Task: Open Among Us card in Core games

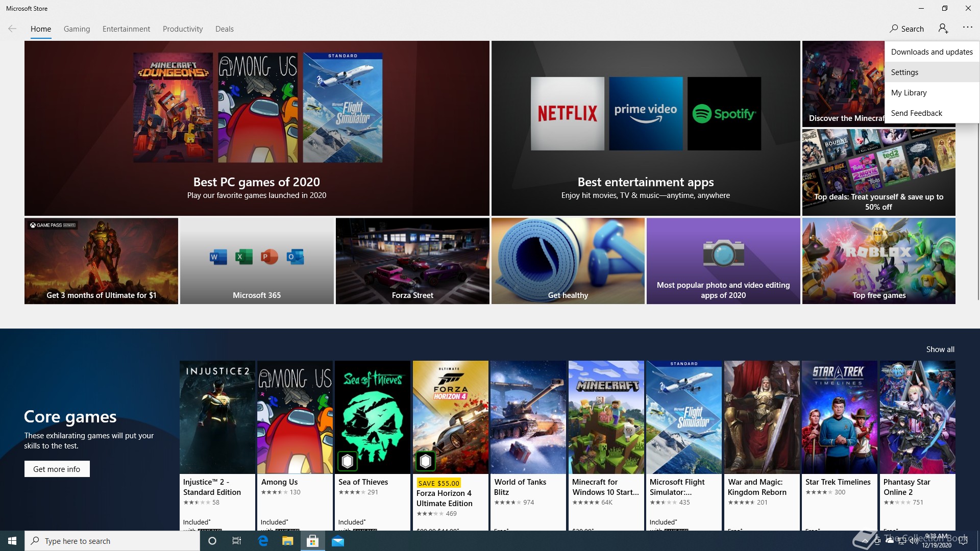Action: point(295,445)
